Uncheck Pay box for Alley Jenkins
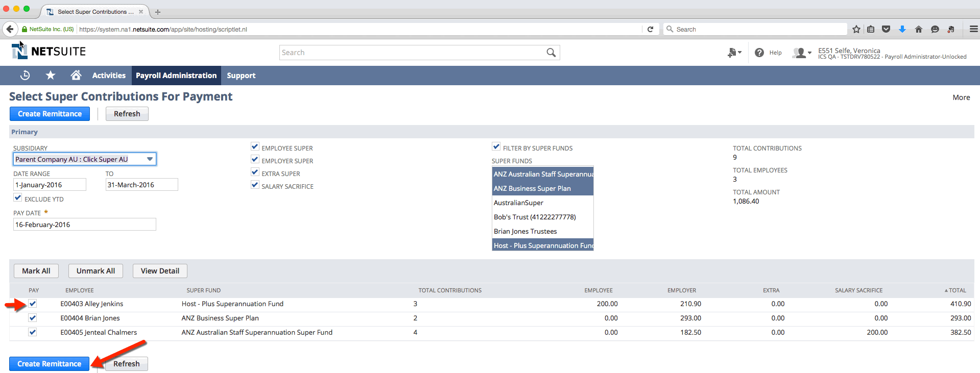 [x=33, y=304]
